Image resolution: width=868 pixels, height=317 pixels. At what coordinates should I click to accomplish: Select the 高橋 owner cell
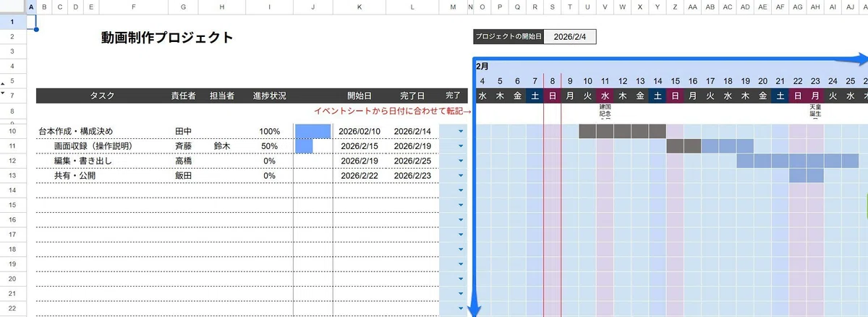click(184, 161)
